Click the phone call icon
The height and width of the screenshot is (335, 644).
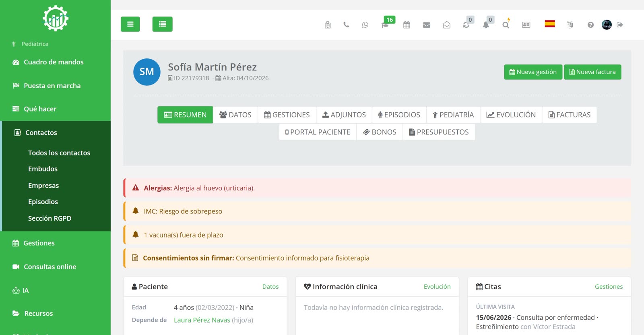point(346,25)
